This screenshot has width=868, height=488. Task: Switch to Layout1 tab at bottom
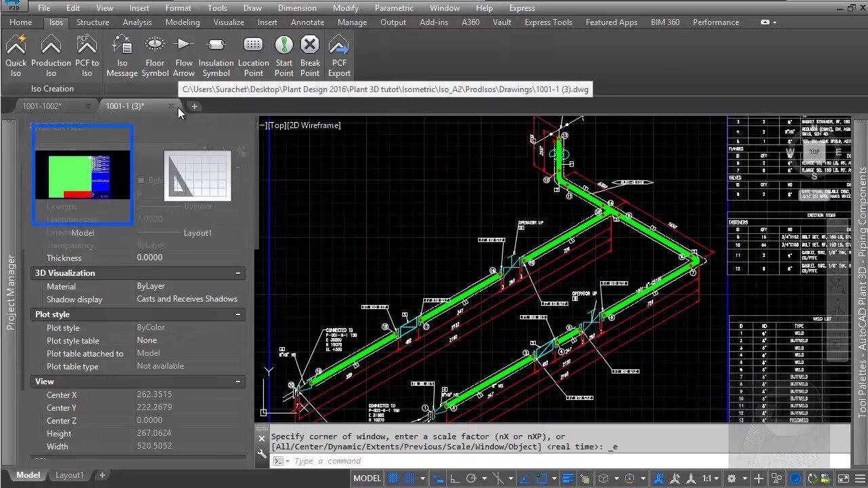[69, 475]
